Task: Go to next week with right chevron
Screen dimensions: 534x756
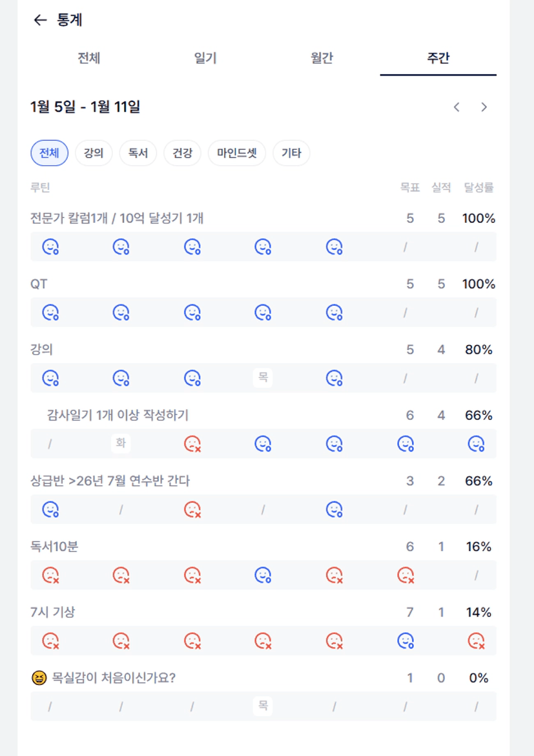Action: point(484,107)
